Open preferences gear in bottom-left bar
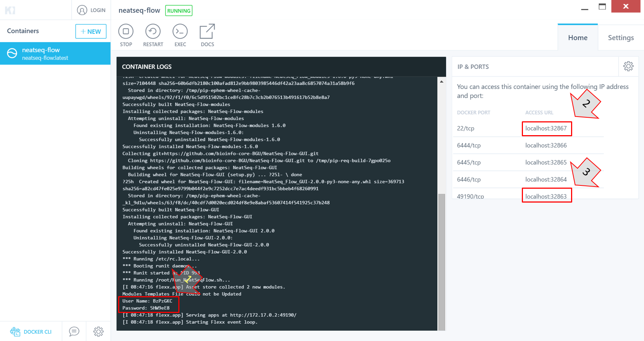This screenshot has width=644, height=341. coord(98,332)
